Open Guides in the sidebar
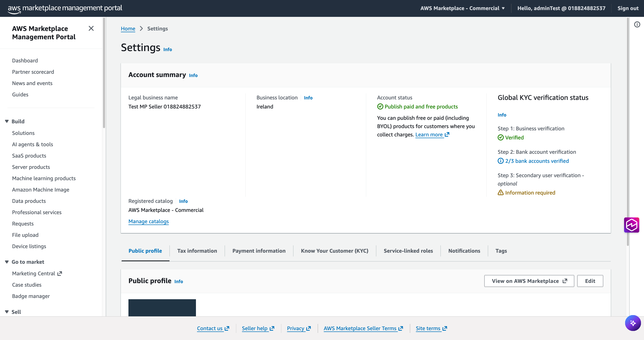644x340 pixels. coord(20,94)
